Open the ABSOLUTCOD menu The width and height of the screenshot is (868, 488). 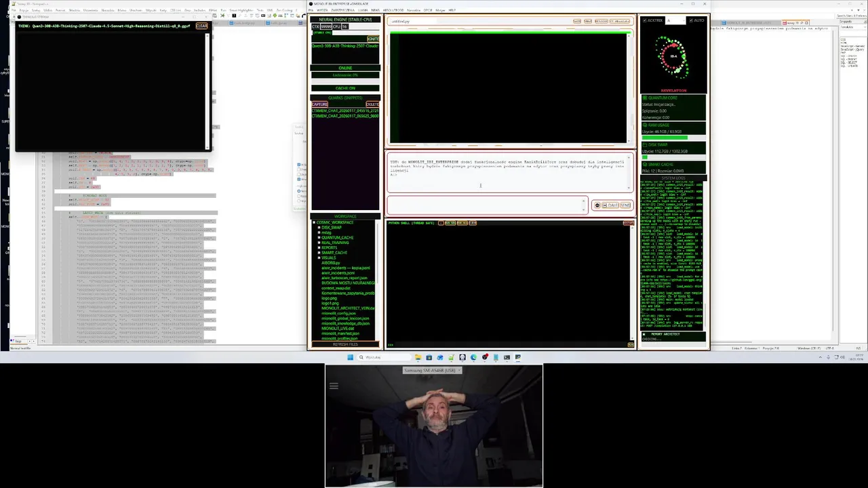[393, 10]
